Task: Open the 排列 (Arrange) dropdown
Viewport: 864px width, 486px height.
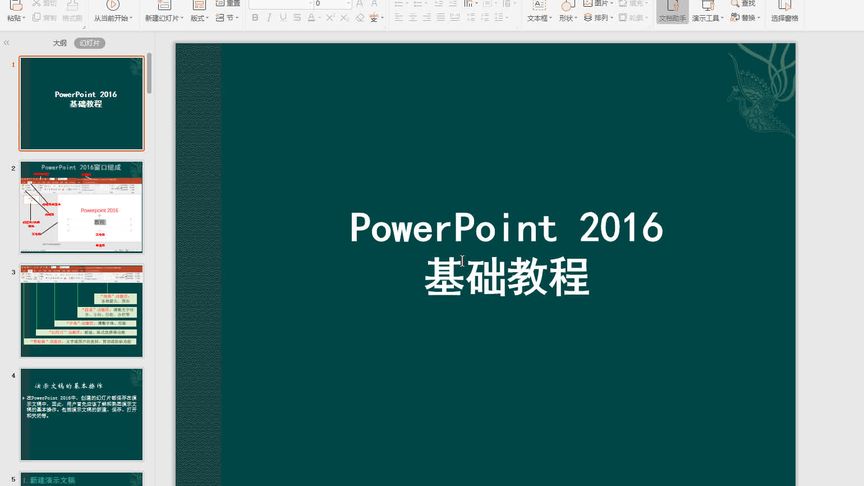Action: point(598,18)
